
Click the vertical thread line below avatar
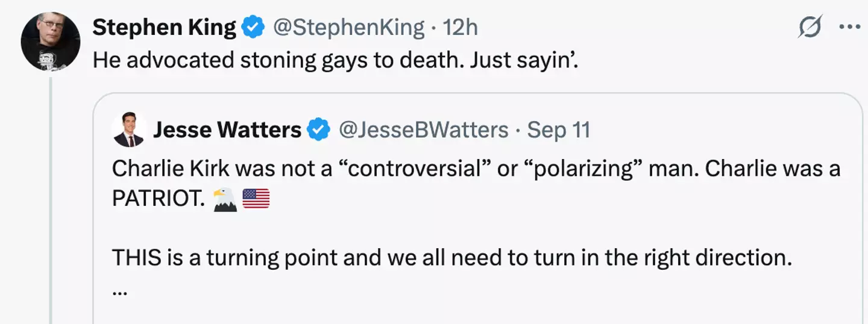point(51,199)
